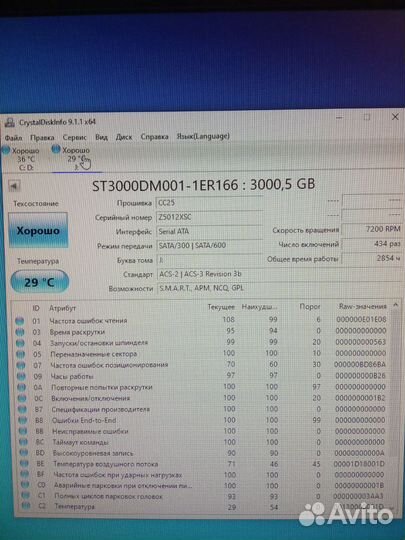The width and height of the screenshot is (405, 540).
Task: Select row Повторные попытки раскрутки
Action: 202,387
